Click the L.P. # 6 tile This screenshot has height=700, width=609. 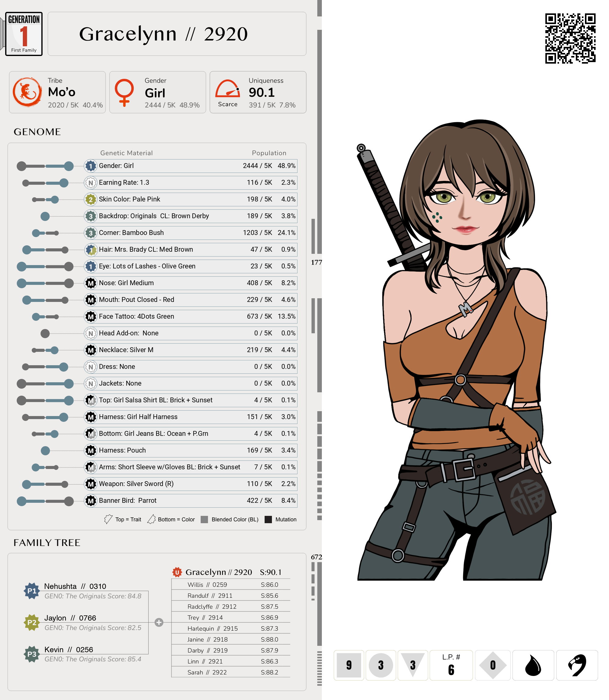(451, 665)
